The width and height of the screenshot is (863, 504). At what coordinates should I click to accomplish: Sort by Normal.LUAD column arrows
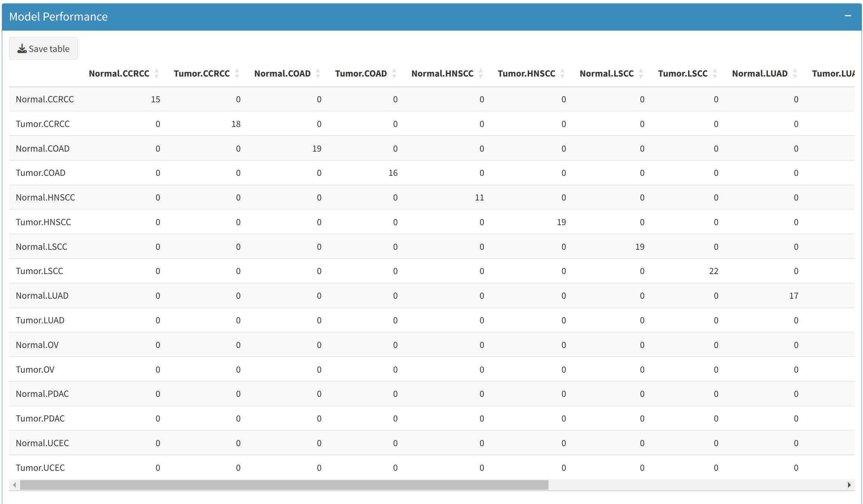795,74
